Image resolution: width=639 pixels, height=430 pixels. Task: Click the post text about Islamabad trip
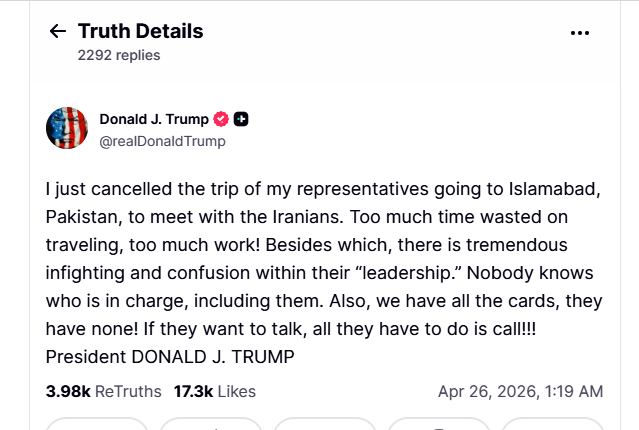point(324,273)
